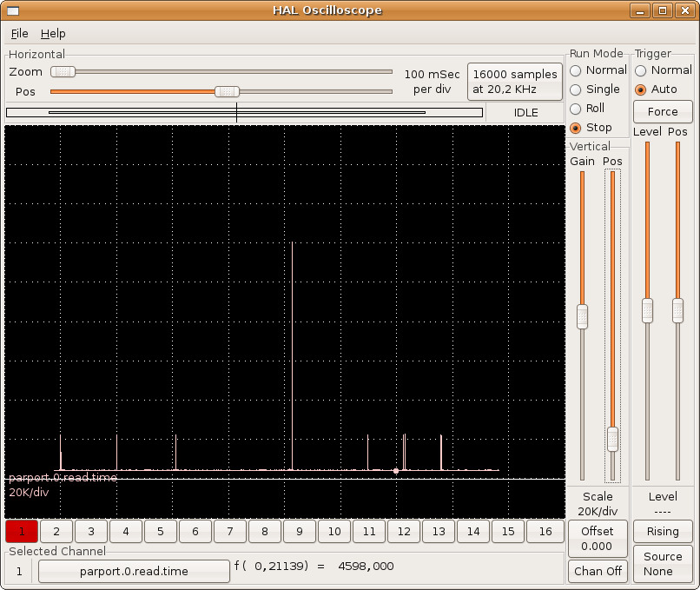Select channel 5 button

pyautogui.click(x=161, y=532)
